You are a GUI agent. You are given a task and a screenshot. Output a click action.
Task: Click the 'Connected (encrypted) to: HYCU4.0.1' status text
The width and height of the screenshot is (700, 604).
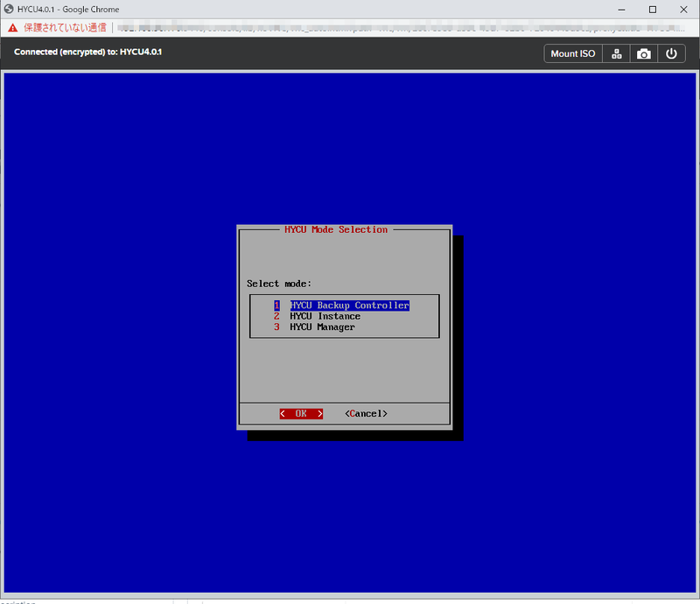(88, 52)
